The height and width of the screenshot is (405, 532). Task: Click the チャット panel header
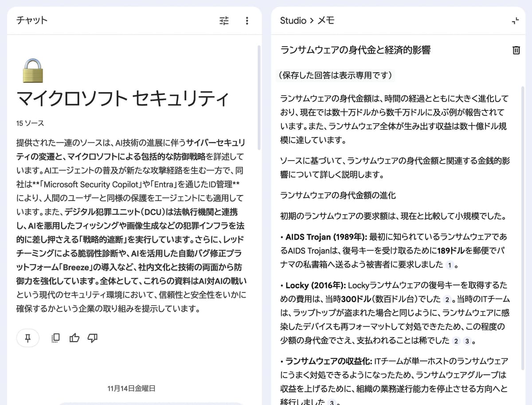pos(32,20)
